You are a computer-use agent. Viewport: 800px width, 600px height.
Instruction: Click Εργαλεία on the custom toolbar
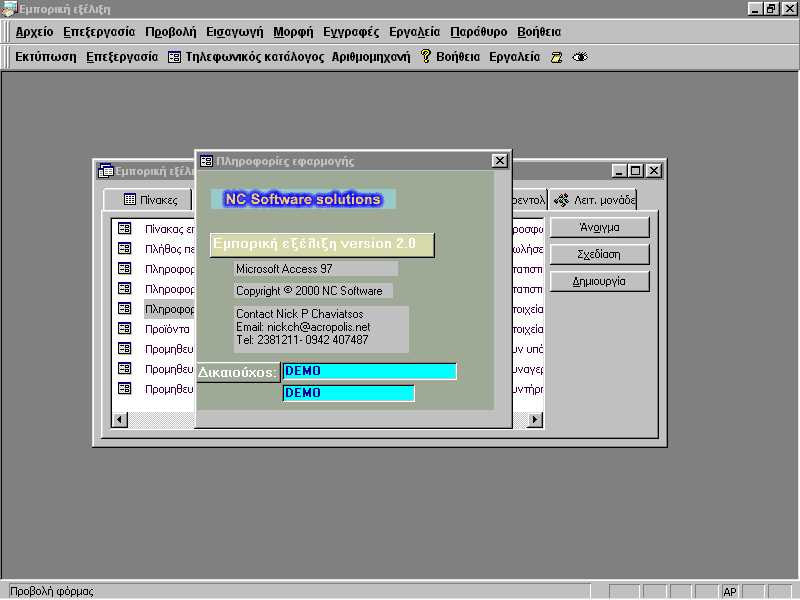coord(514,57)
